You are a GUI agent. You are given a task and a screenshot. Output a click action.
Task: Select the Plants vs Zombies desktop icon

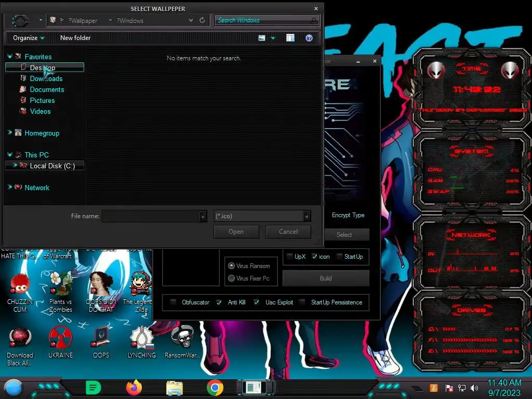tap(60, 293)
